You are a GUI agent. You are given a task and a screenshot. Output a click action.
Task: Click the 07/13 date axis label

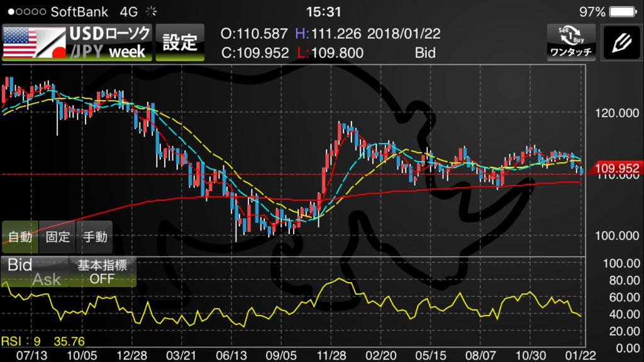pos(31,356)
